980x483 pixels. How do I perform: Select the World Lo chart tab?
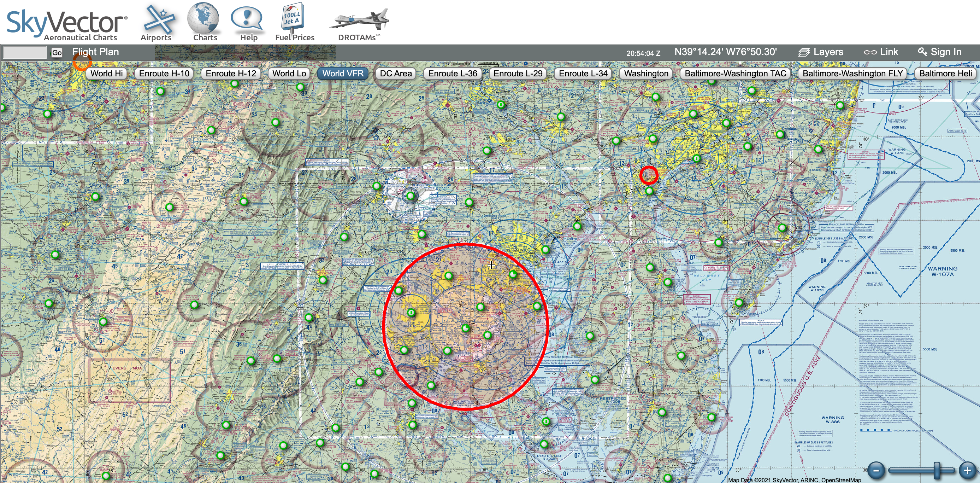click(289, 74)
